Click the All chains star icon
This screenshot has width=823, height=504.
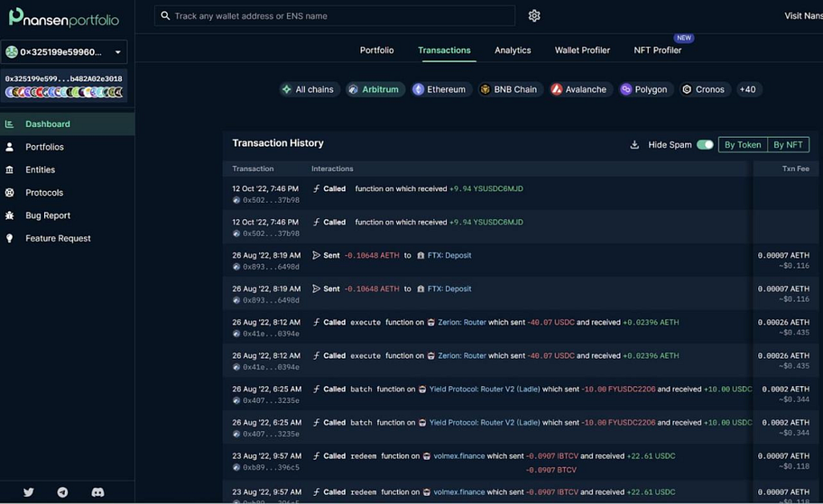(x=287, y=89)
